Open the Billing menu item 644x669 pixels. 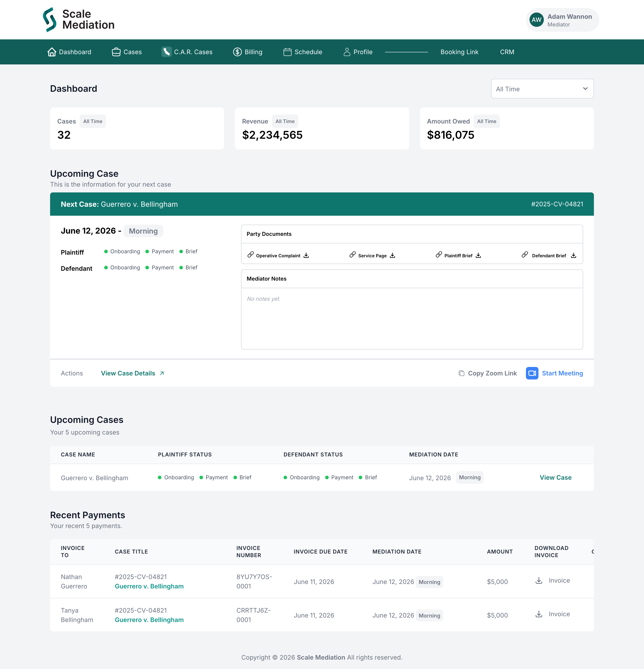248,52
